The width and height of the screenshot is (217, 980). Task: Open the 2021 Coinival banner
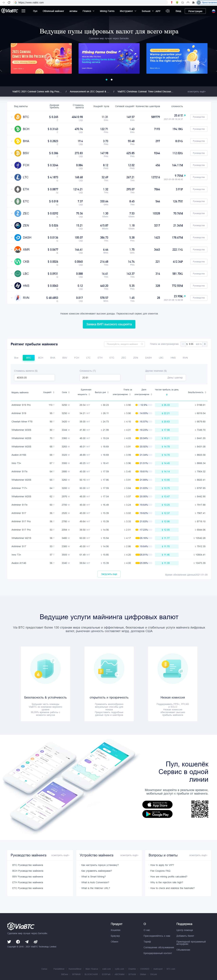click(x=41, y=58)
